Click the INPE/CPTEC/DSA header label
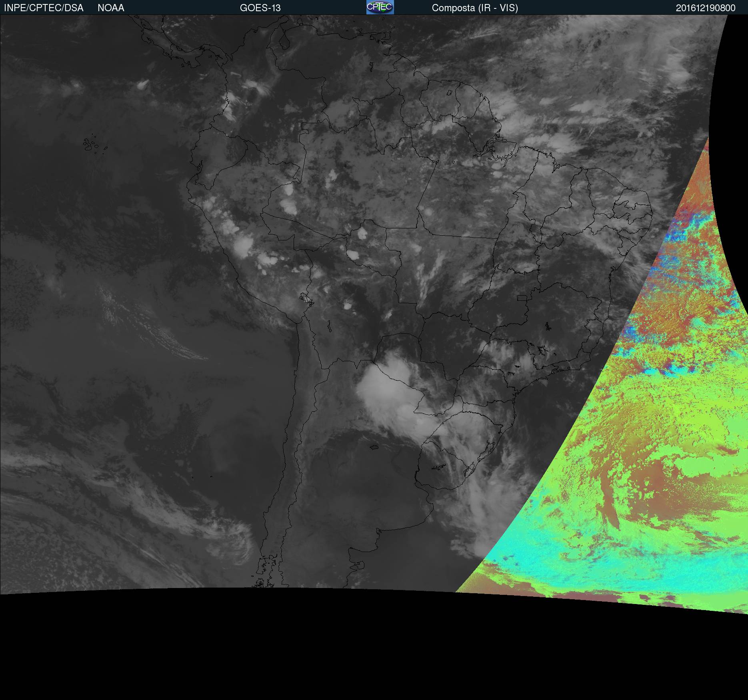 [x=44, y=8]
